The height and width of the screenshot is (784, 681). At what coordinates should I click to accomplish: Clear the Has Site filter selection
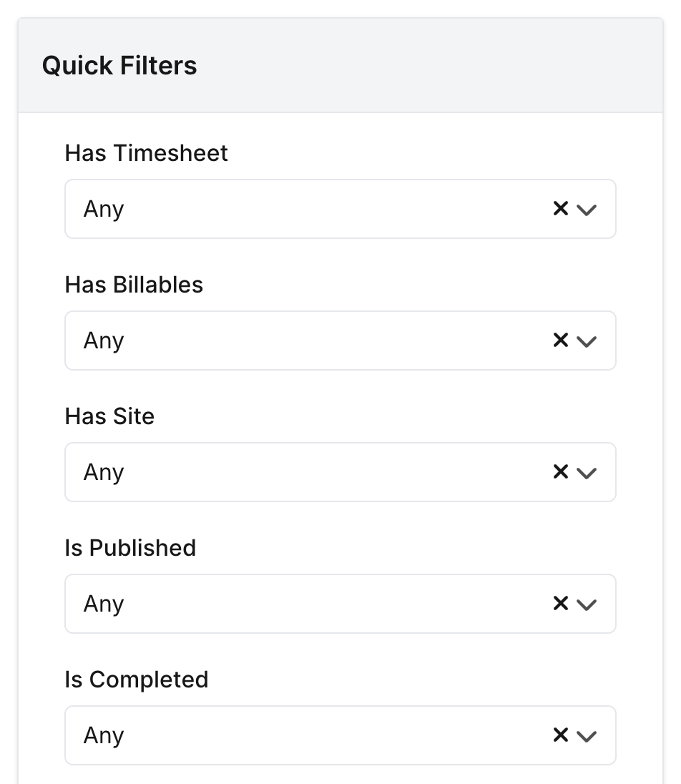pos(561,472)
